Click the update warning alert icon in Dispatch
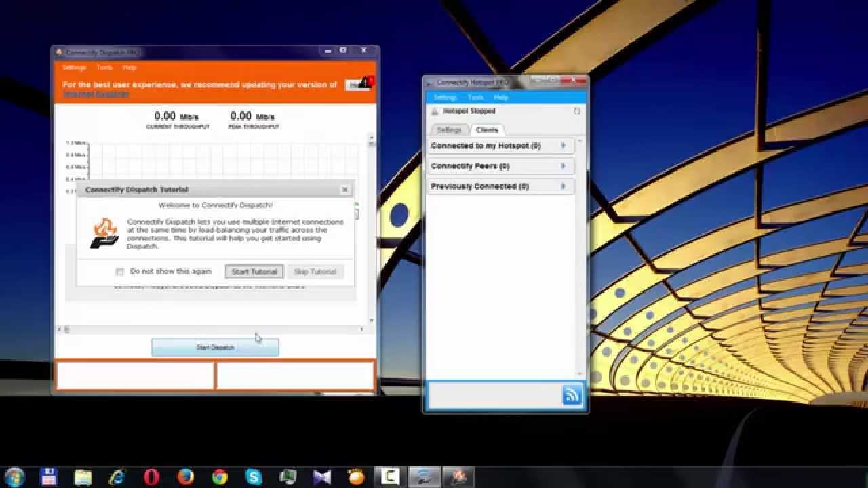 click(x=366, y=83)
